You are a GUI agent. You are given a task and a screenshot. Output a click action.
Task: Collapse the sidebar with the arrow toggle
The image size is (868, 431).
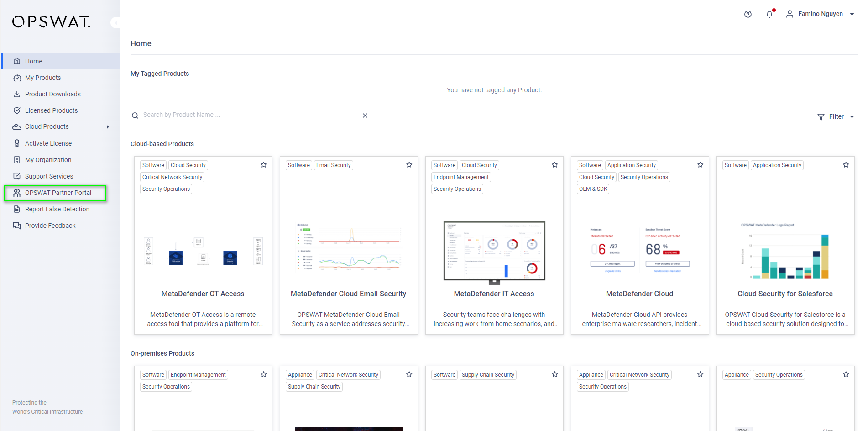click(x=116, y=22)
